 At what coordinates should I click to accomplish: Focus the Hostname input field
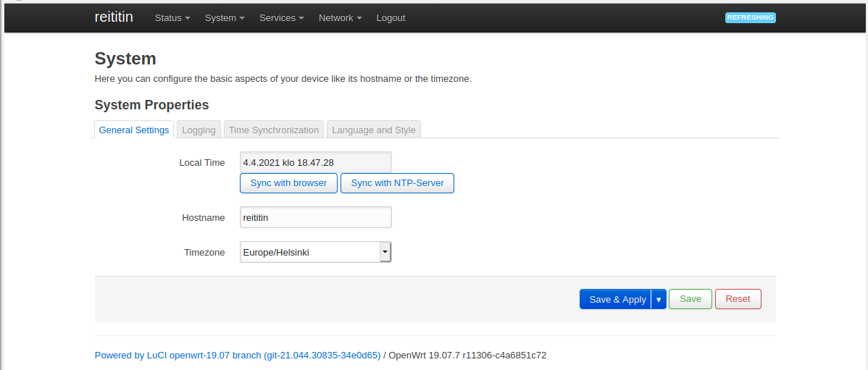tap(315, 217)
